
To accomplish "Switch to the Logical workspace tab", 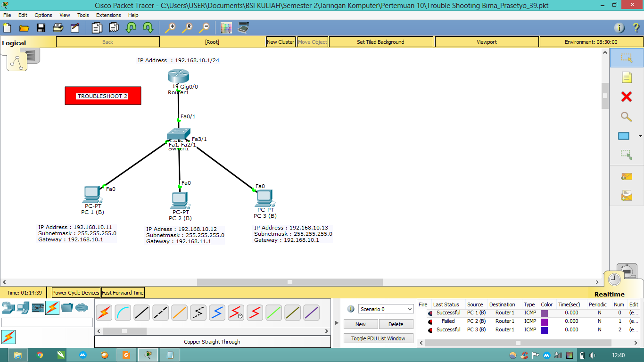I will [14, 43].
